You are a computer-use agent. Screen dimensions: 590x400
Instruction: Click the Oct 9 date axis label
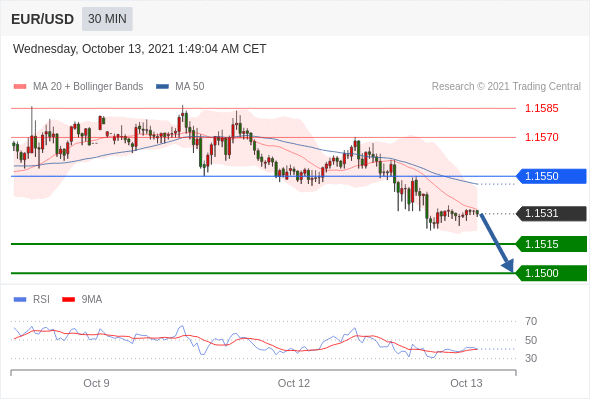pyautogui.click(x=96, y=383)
